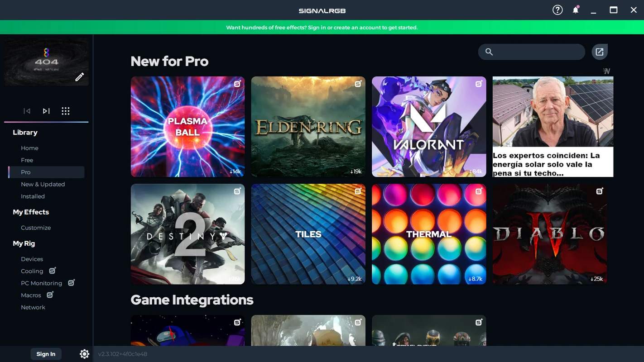This screenshot has height=362, width=644.
Task: Open the Valorant effect
Action: point(429,127)
